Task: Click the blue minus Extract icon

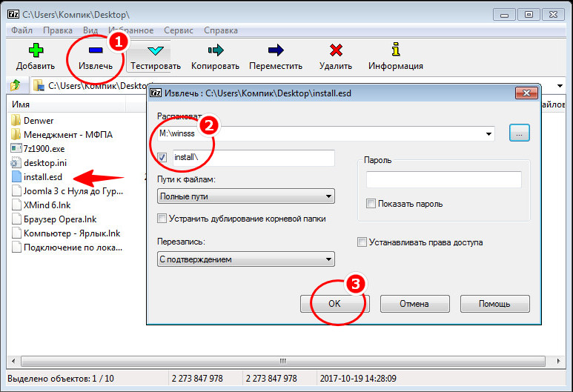Action: point(96,50)
